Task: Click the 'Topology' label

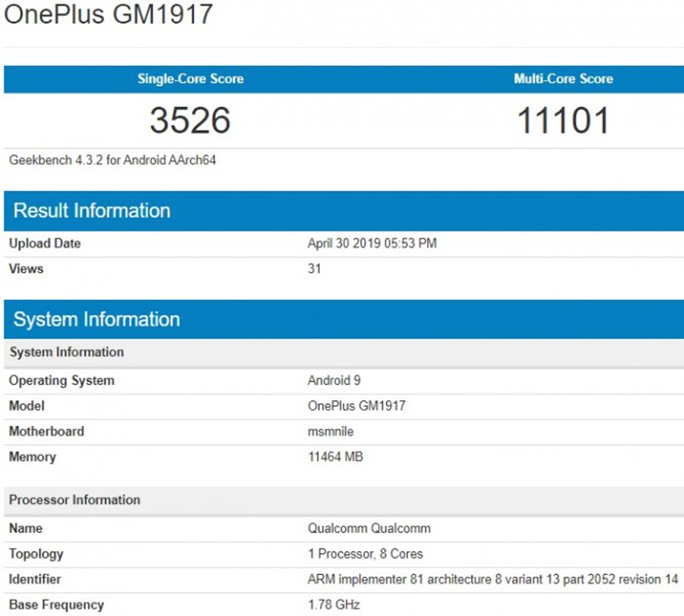Action: 36,554
